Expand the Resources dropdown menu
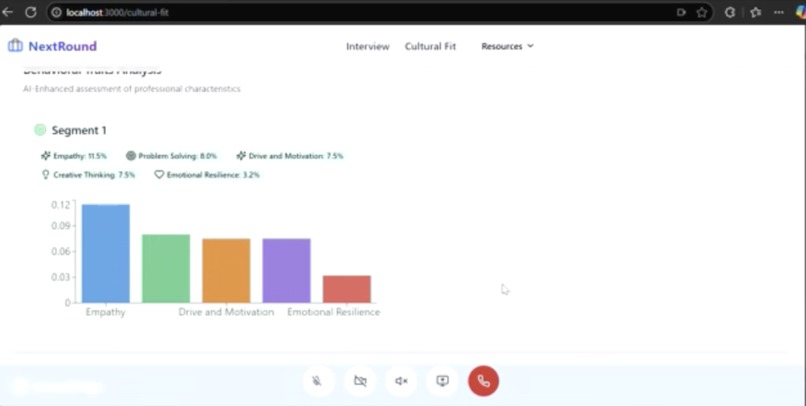806x406 pixels. (507, 46)
